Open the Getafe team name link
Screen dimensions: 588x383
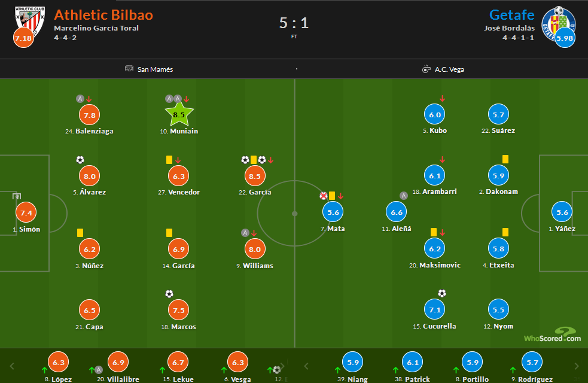pos(511,15)
